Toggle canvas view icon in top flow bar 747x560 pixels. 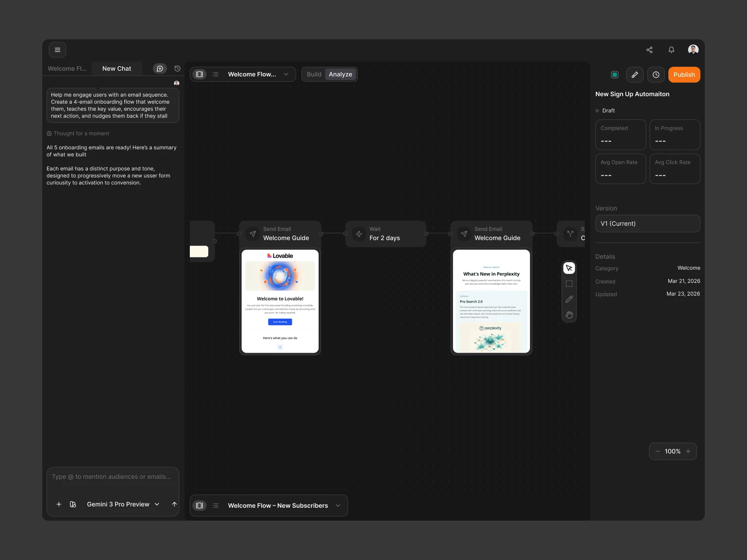click(199, 74)
